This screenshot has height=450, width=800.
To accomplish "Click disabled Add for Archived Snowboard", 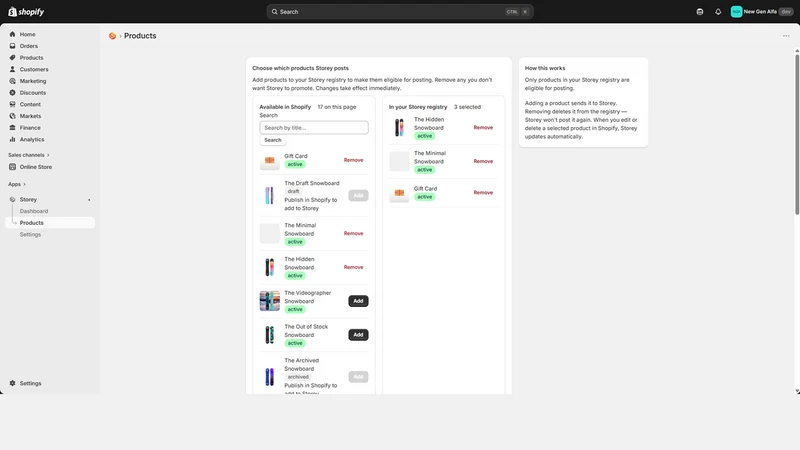I will 358,377.
